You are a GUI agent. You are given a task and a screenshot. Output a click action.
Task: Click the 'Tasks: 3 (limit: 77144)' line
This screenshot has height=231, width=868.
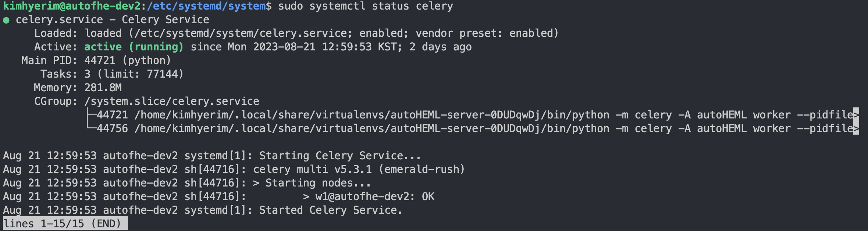pos(112,74)
